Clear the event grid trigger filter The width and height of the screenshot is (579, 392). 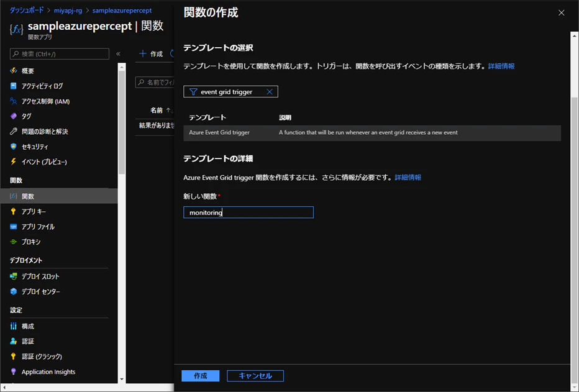point(270,92)
